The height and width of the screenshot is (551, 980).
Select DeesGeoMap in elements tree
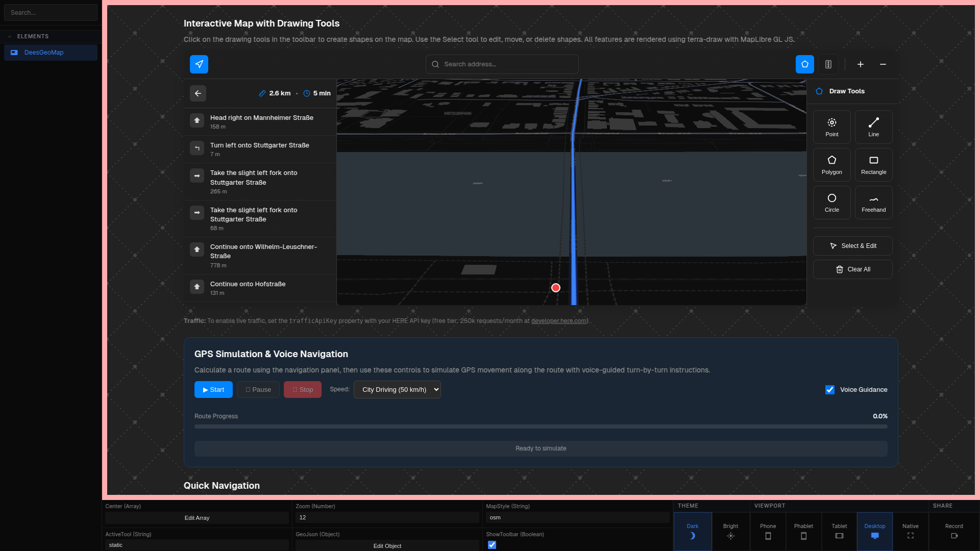[44, 53]
